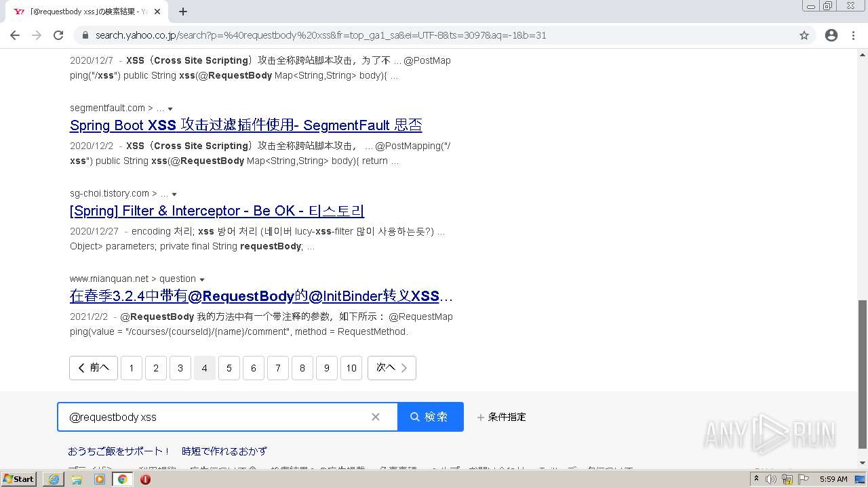Open 条件指定 advanced search conditions
Screen dimensions: 868x488
click(502, 417)
